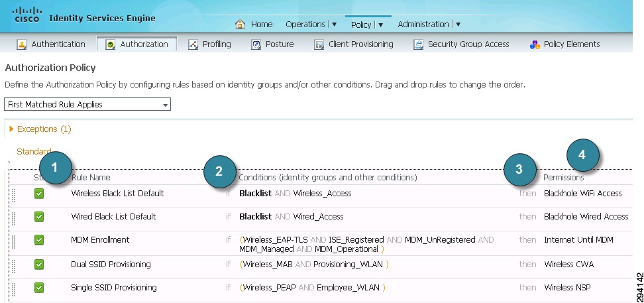Click the Authentication tab icon

pos(21,44)
